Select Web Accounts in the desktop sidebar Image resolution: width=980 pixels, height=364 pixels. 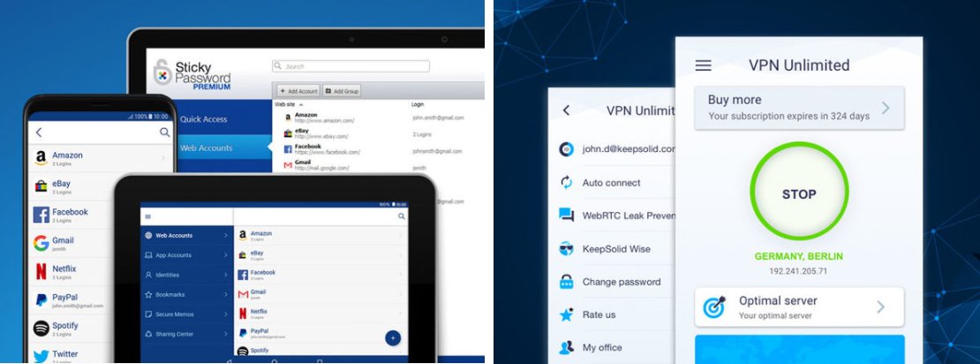click(x=222, y=148)
